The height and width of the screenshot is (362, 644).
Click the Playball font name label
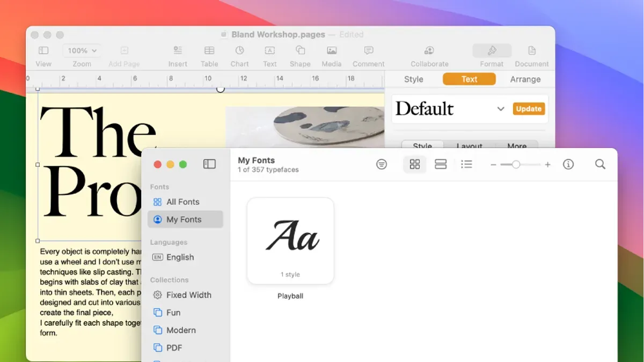pyautogui.click(x=290, y=296)
